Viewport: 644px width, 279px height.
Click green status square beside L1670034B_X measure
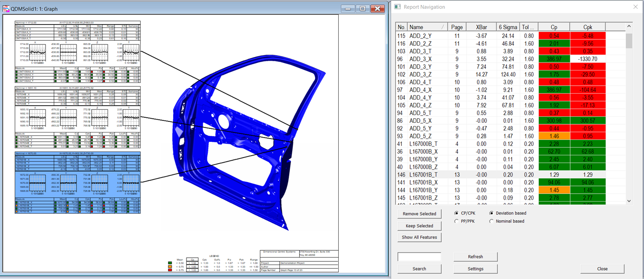click(17, 136)
